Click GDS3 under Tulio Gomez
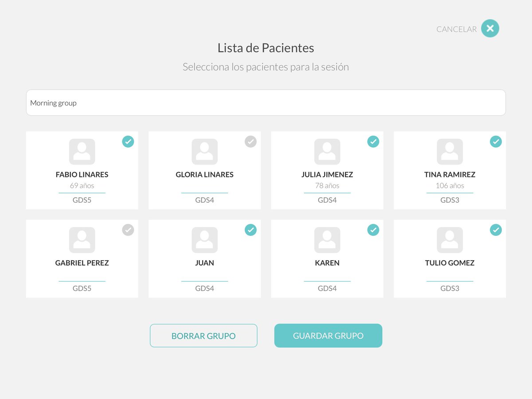The image size is (532, 399). 450,288
